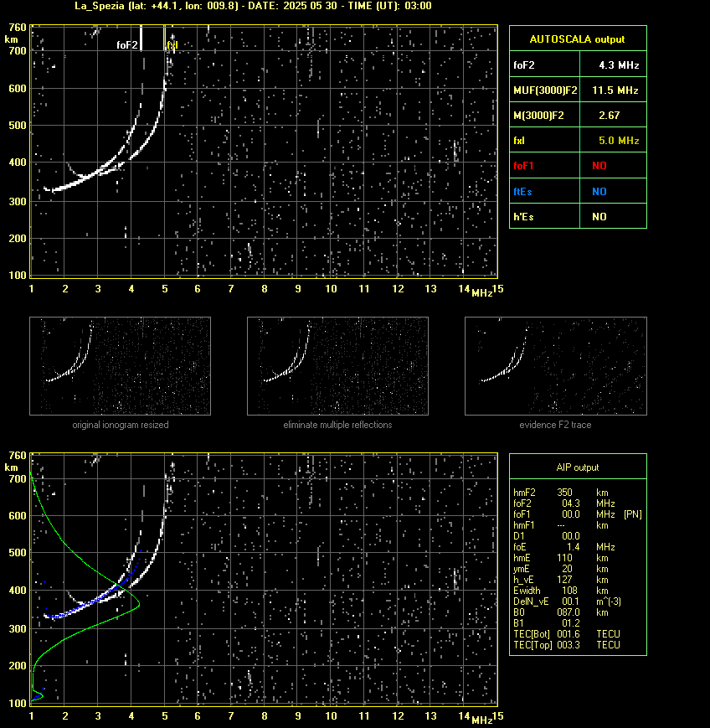This screenshot has height=728, width=710.
Task: Click the 'eliminate multiple reflections' caption text
Action: 337,425
